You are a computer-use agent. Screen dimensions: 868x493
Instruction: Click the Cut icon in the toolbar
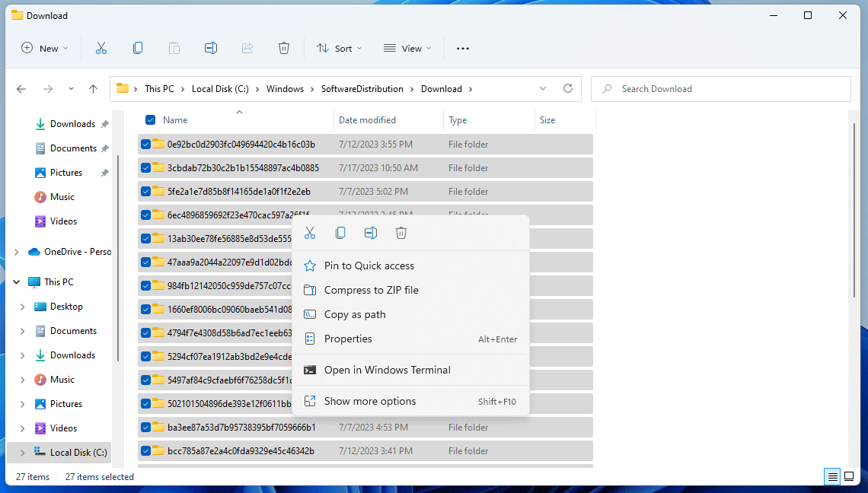pos(101,48)
